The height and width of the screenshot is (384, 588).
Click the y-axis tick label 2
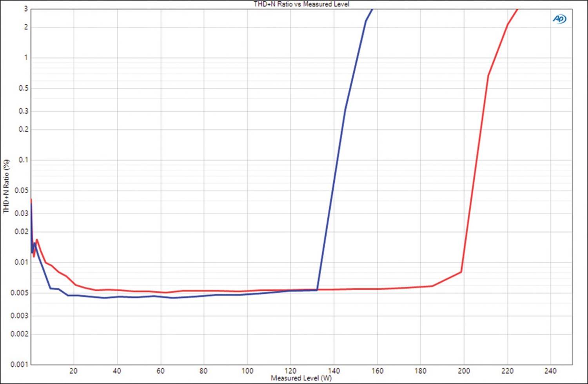coord(26,27)
